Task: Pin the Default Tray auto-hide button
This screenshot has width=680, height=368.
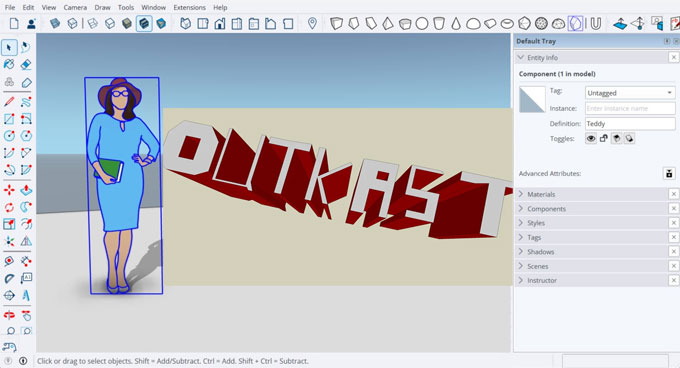Action: 667,41
